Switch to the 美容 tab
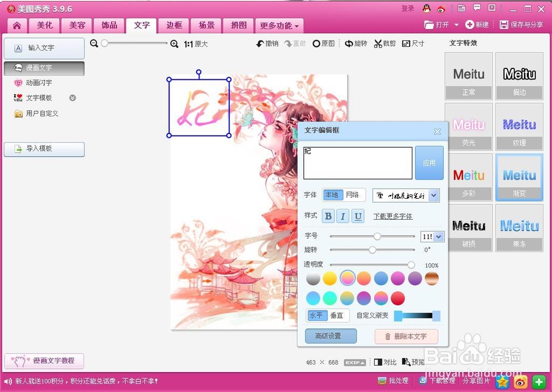The height and width of the screenshot is (392, 552). coord(77,25)
